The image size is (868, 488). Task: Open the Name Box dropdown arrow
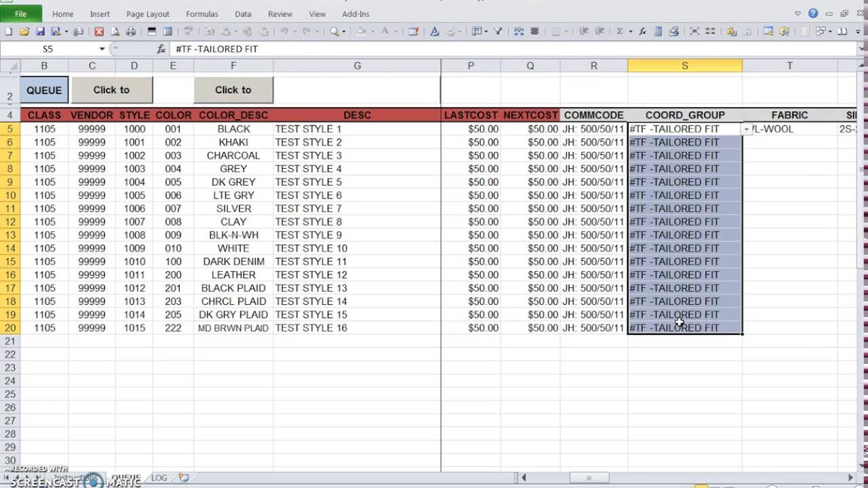[x=102, y=49]
